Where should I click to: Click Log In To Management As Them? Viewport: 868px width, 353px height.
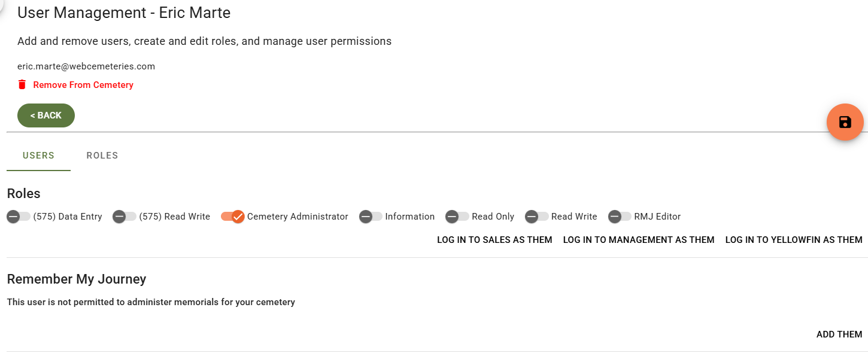pyautogui.click(x=639, y=240)
